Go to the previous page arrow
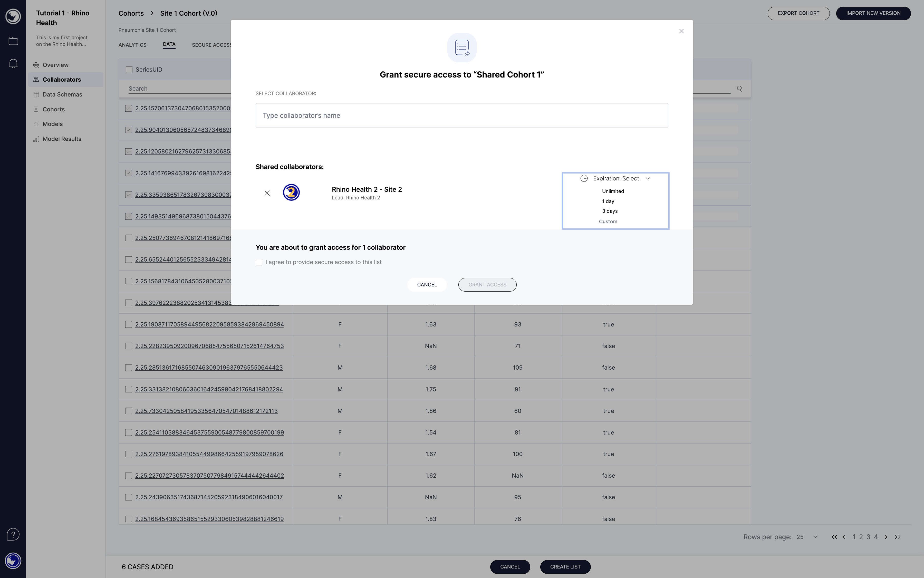The height and width of the screenshot is (578, 924). [x=844, y=537]
